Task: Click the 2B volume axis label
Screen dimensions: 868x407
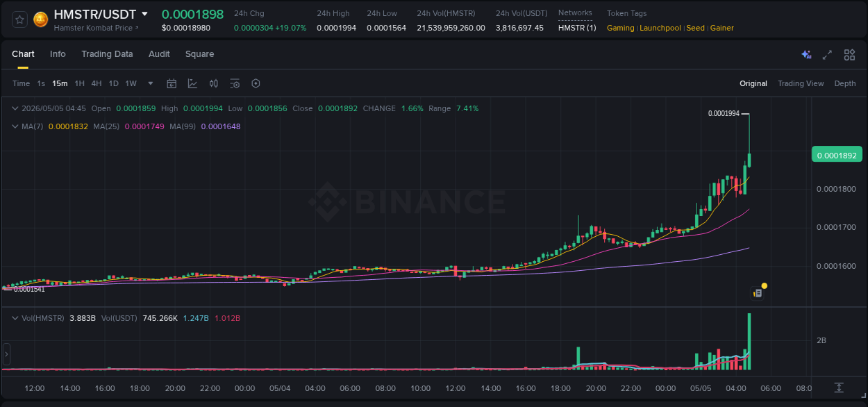Action: [x=821, y=340]
